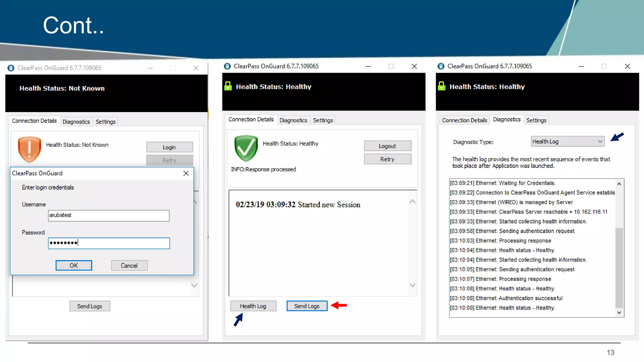Select the 03:10:04 'Health status - Healthy.' line
This screenshot has height=362, width=644.
(502, 250)
